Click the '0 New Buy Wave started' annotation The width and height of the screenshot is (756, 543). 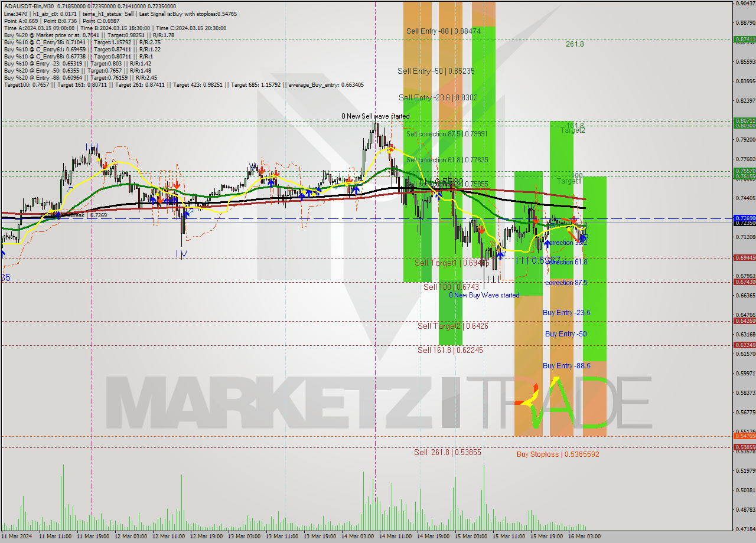point(484,295)
